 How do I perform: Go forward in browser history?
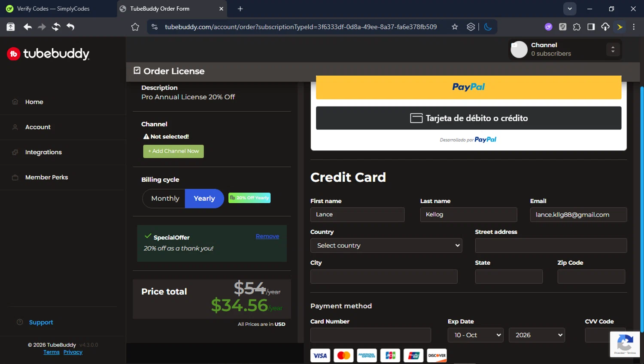point(42,27)
